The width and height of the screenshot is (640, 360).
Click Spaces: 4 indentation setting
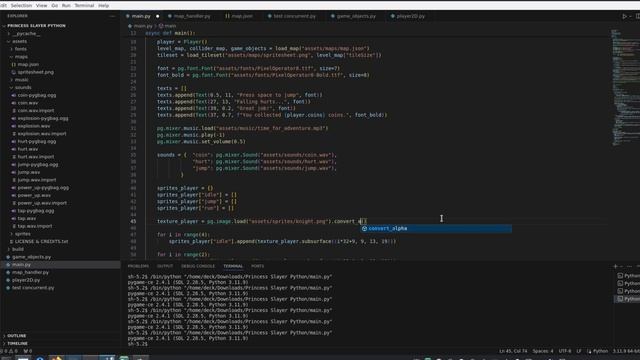click(543, 351)
